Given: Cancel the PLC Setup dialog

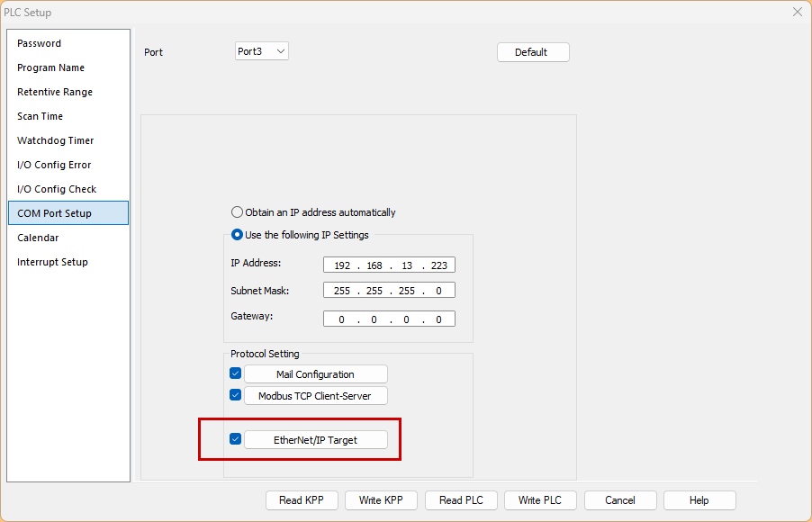Looking at the screenshot, I should (x=620, y=500).
